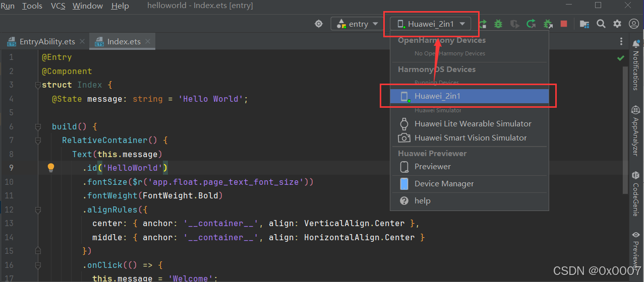Viewport: 644px width, 282px height.
Task: Click HorizontalAlign.Center in line 14
Action: [x=359, y=237]
